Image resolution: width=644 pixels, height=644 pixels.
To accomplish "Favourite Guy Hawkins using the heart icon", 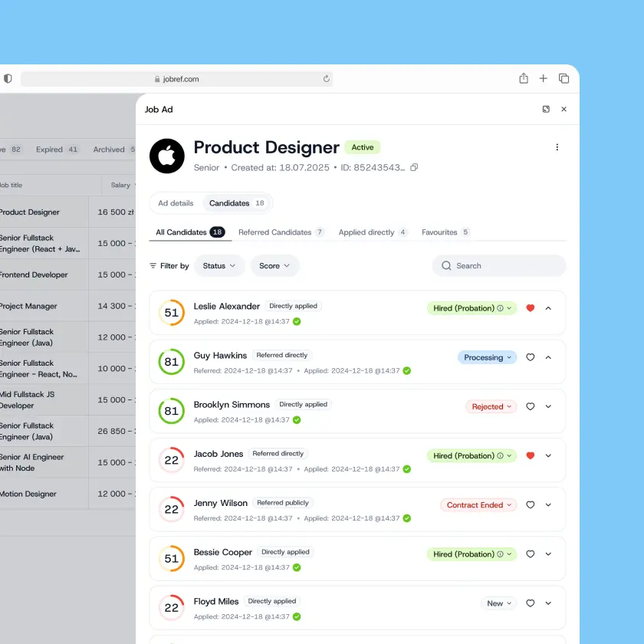I will [x=530, y=357].
